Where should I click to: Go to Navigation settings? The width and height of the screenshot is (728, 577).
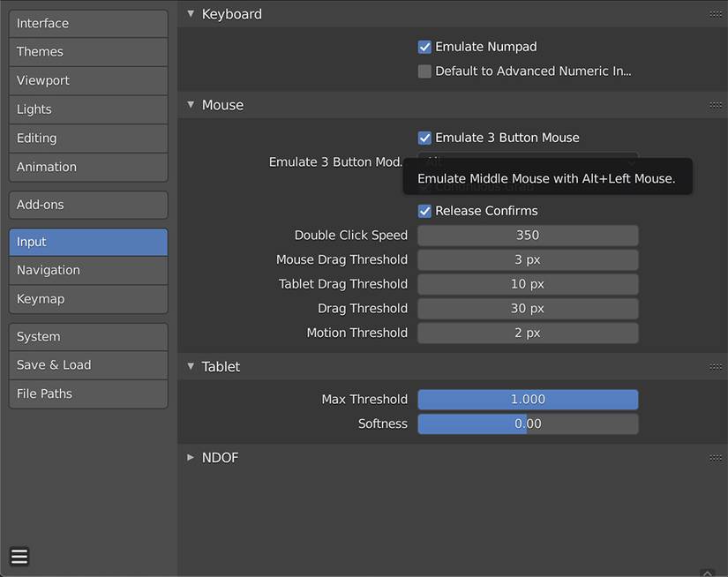[x=87, y=270]
